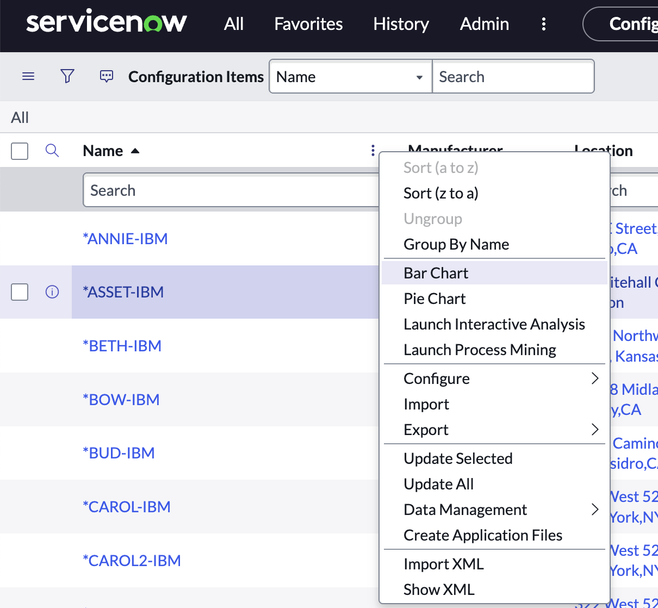Open the All menu in top navigation
The image size is (658, 608).
click(x=233, y=24)
